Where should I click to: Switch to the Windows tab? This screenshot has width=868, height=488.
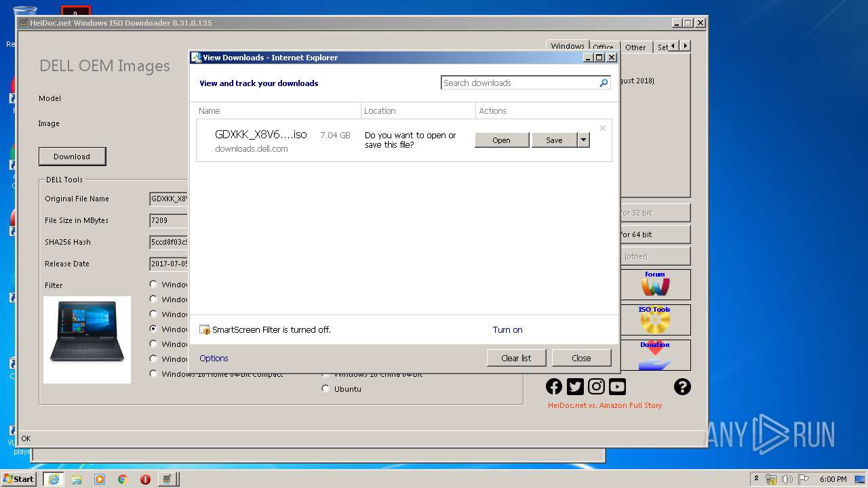[x=568, y=46]
